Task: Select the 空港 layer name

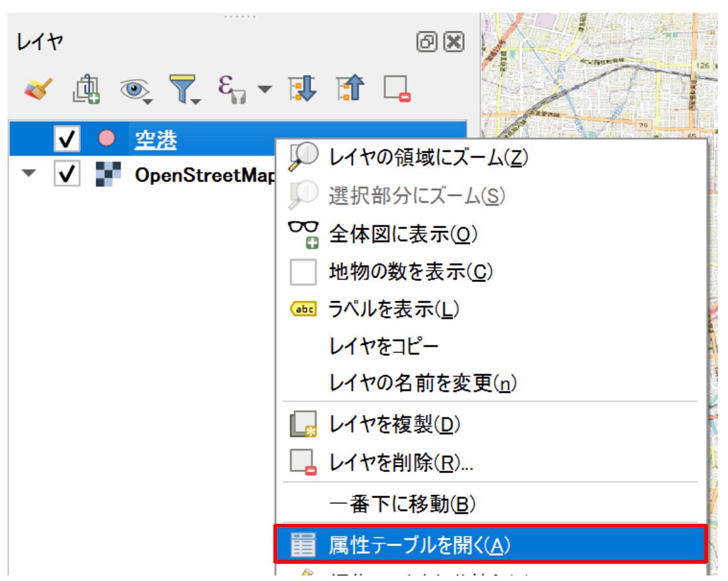Action: tap(156, 139)
